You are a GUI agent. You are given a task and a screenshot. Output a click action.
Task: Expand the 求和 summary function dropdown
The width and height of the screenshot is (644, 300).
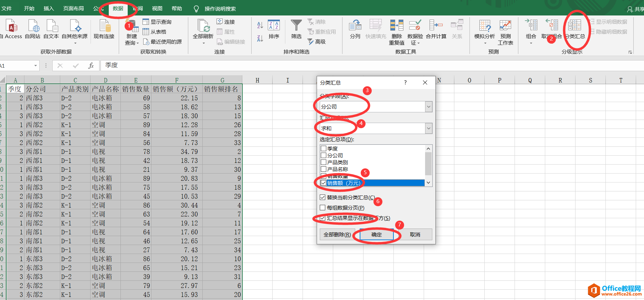429,128
